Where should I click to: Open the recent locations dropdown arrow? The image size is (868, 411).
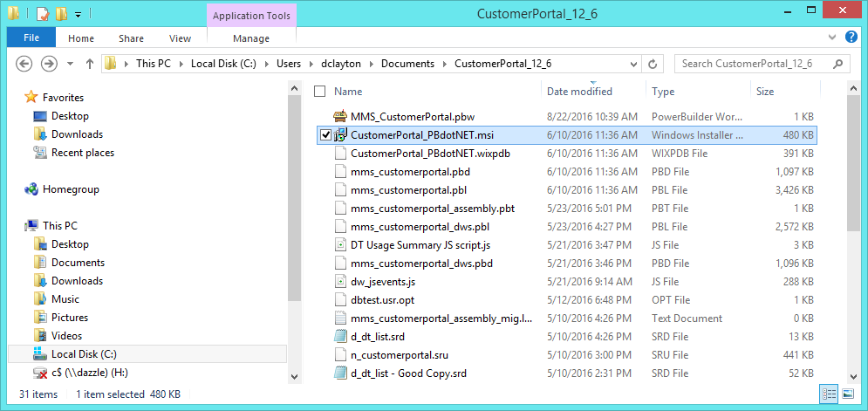point(71,65)
